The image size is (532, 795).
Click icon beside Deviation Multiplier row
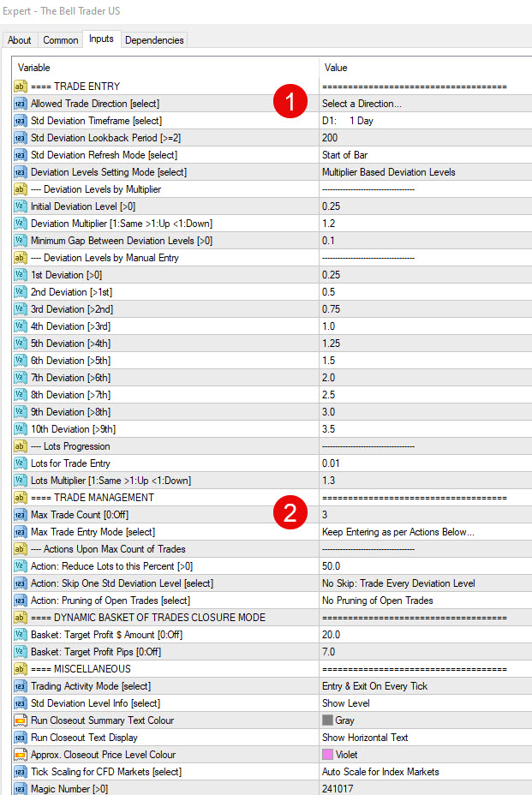pyautogui.click(x=20, y=224)
